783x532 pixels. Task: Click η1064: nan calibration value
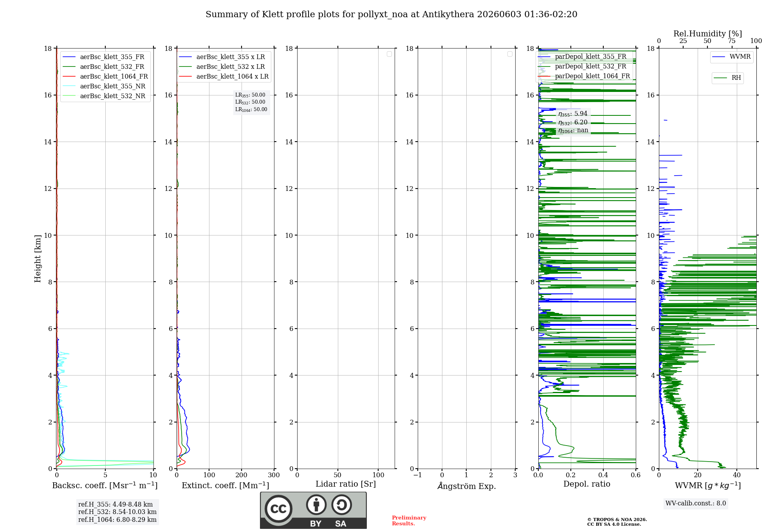(x=573, y=130)
